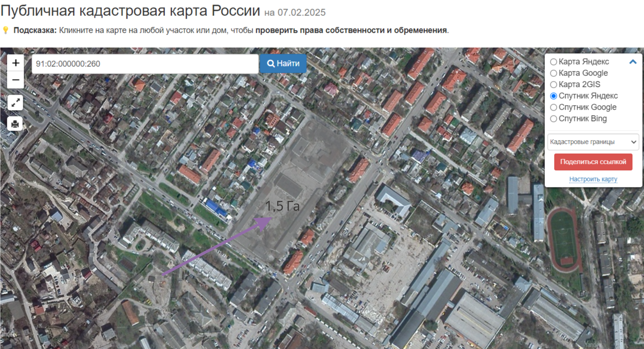Click the print map icon
The image size is (644, 349).
15,123
